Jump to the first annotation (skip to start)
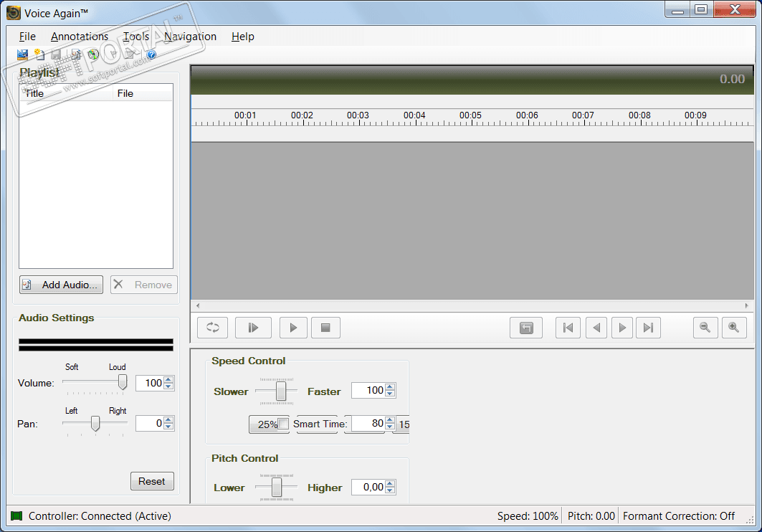The width and height of the screenshot is (762, 532). (x=568, y=328)
